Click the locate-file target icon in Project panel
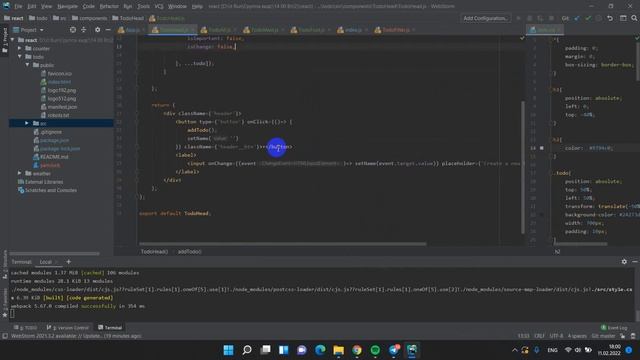 coord(73,30)
